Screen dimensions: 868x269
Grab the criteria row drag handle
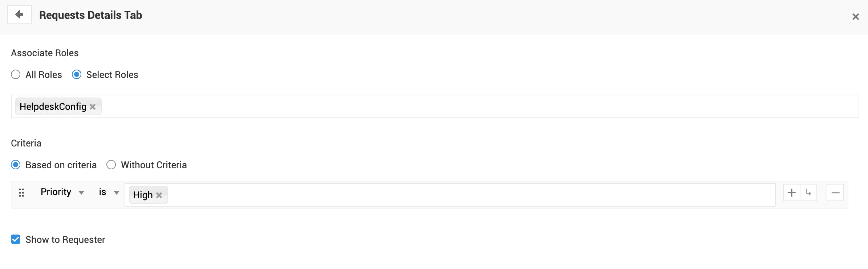point(21,193)
